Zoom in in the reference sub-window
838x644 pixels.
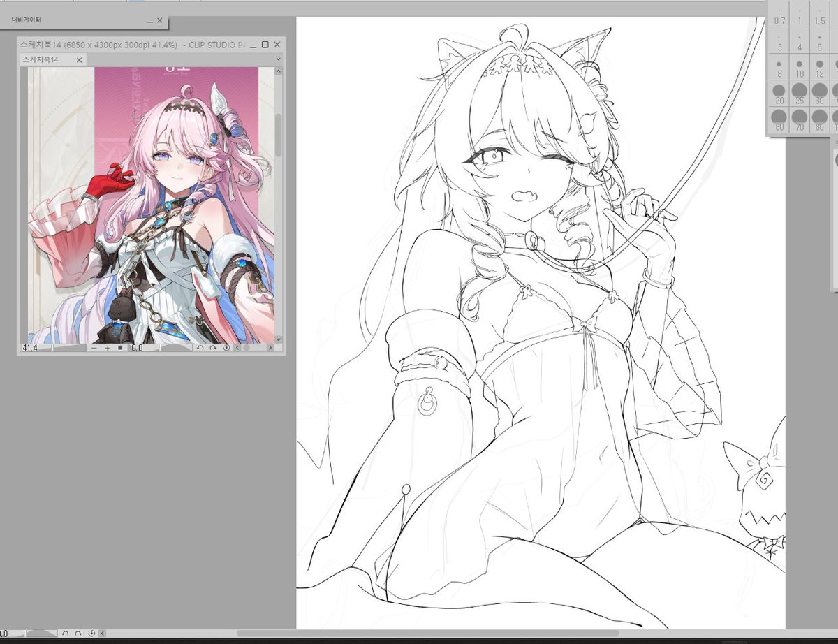tap(108, 348)
